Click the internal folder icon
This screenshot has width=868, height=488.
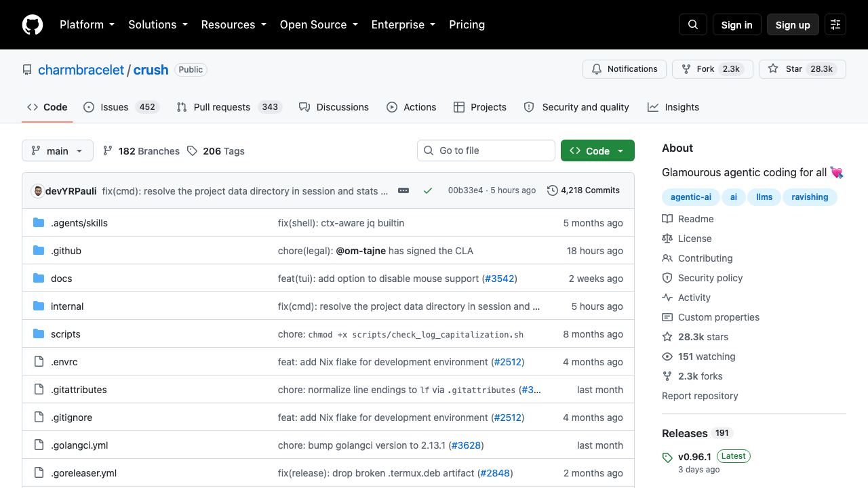[x=39, y=306]
